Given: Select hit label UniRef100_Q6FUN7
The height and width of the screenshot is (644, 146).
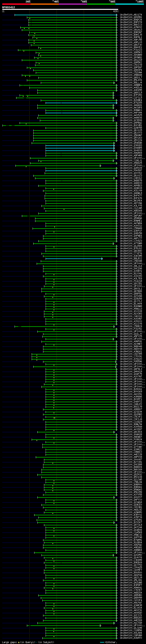Looking at the screenshot, I should pos(131,216).
